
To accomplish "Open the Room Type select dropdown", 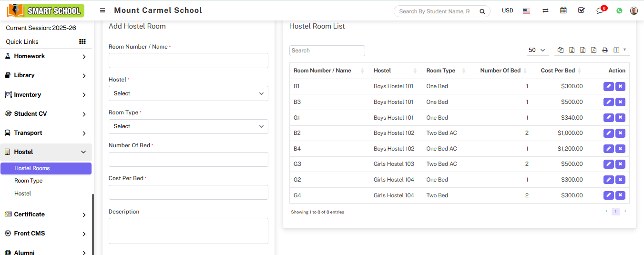I will (188, 126).
